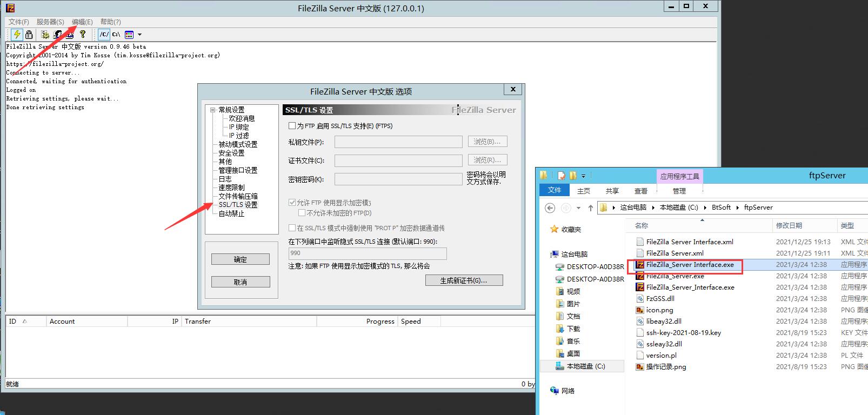Expand breadcrumb chevron after 本地磁盘 (C:)
This screenshot has width=868, height=415.
(705, 207)
